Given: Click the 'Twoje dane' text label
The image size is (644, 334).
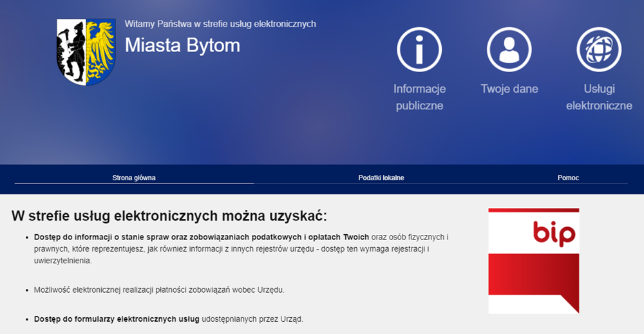Looking at the screenshot, I should (x=509, y=89).
